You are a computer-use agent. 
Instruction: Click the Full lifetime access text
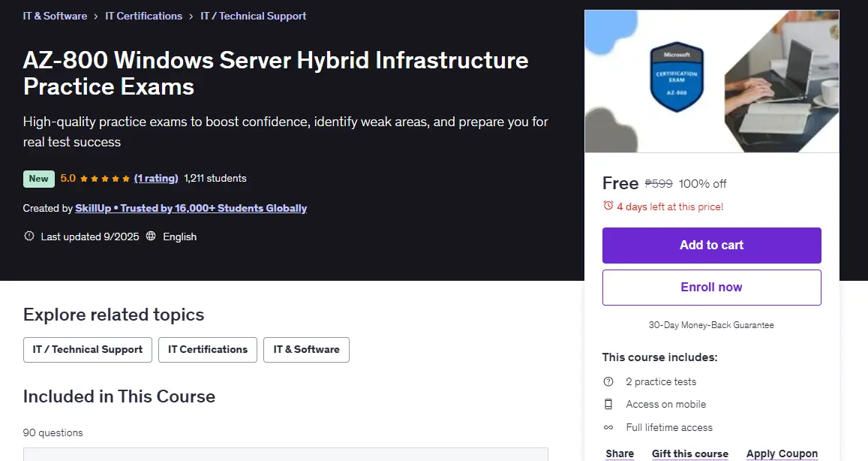669,428
